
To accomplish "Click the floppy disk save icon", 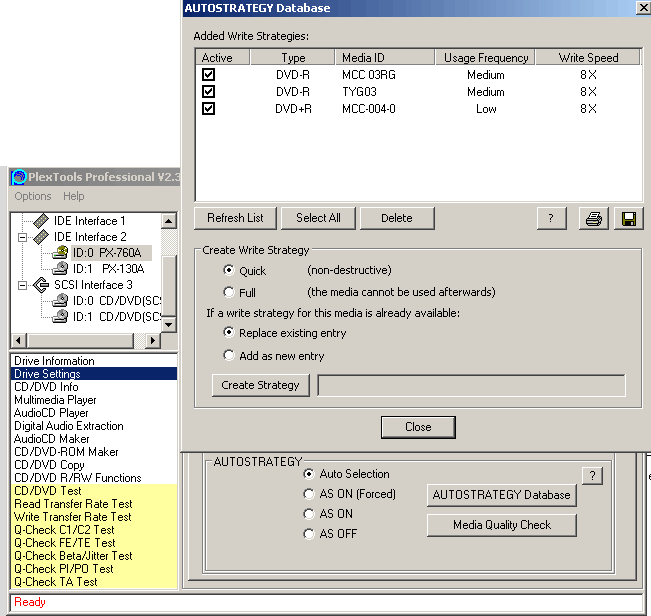I will click(x=628, y=218).
